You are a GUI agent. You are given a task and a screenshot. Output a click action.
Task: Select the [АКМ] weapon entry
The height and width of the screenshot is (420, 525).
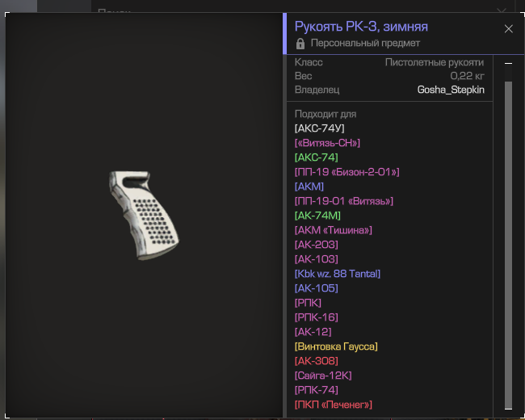(309, 187)
